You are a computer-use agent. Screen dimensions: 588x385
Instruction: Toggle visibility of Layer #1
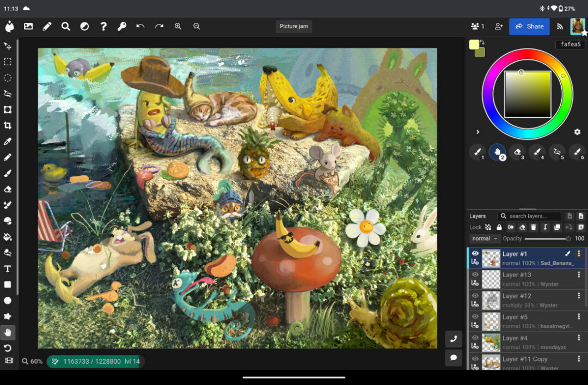(x=475, y=254)
